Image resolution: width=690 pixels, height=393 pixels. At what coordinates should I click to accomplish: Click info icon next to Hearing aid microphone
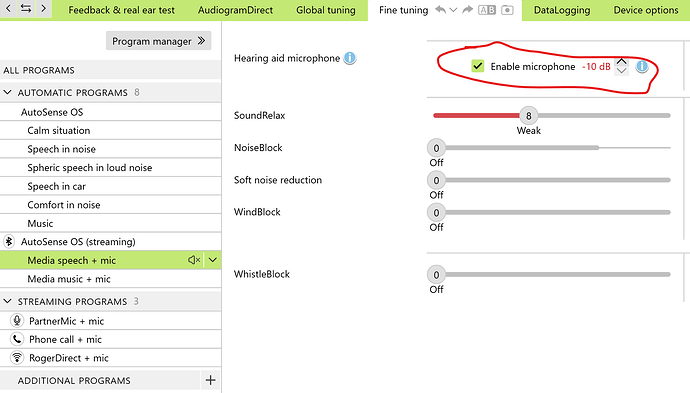coord(350,58)
